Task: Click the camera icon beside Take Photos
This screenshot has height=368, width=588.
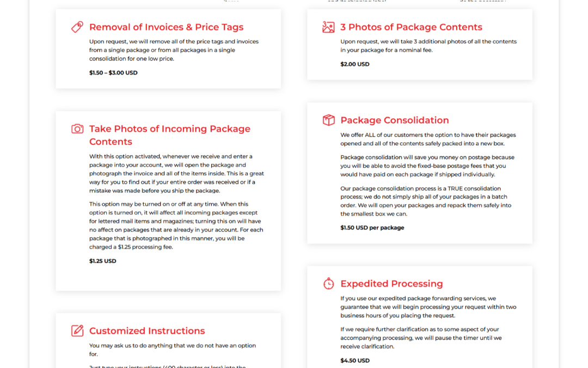Action: tap(77, 128)
